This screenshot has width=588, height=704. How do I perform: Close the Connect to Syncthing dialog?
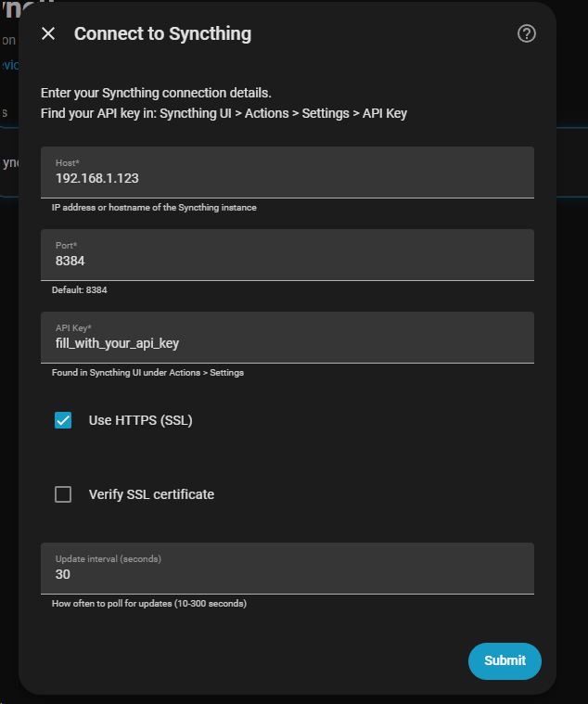[48, 33]
